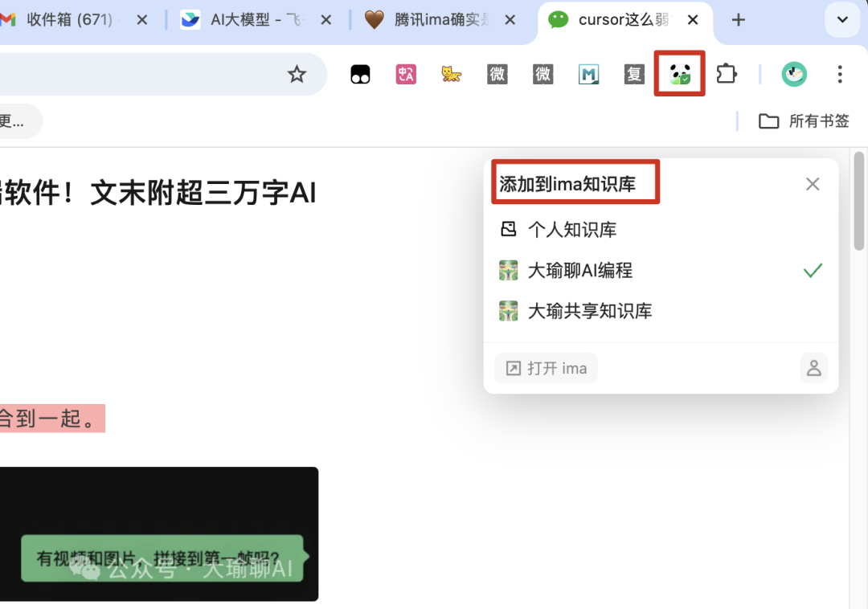Viewport: 868px width, 609px height.
Task: Click the 个人知识库 folder icon
Action: 508,229
